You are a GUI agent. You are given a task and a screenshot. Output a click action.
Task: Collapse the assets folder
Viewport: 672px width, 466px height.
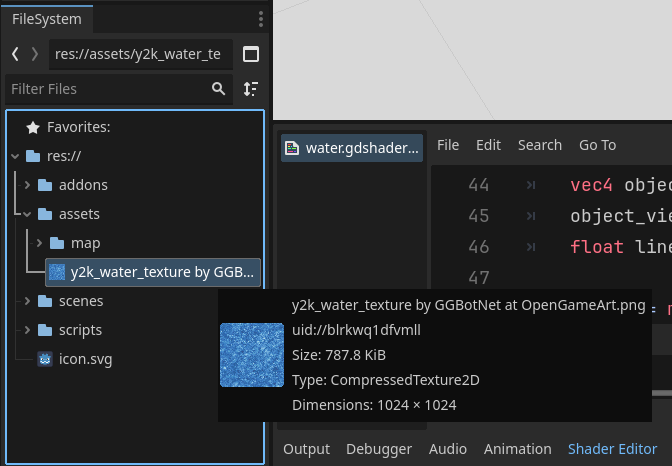coord(27,214)
